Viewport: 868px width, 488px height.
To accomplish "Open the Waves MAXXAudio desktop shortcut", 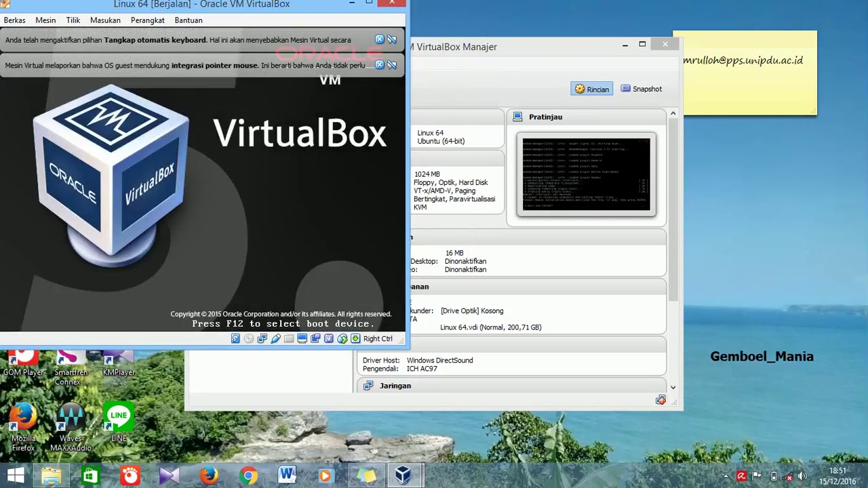I will point(71,427).
